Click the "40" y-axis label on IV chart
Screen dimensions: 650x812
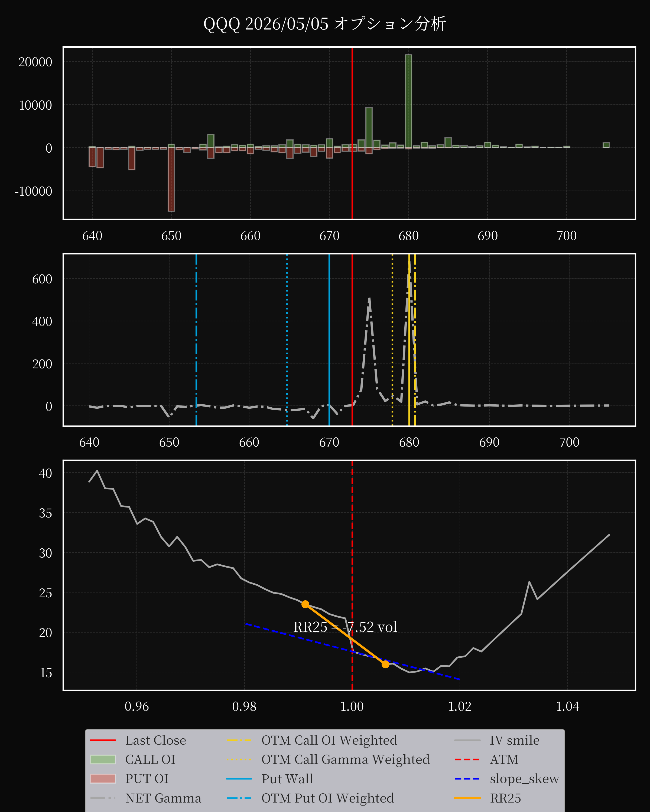point(45,473)
